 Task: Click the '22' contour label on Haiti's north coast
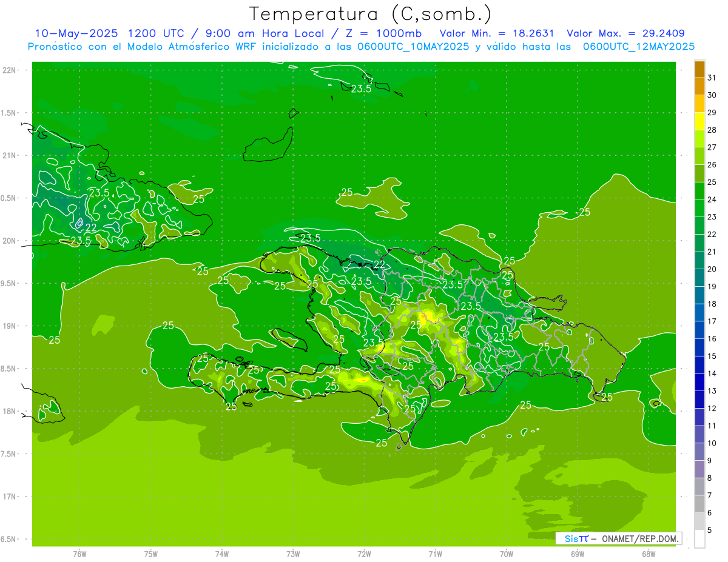point(379,265)
